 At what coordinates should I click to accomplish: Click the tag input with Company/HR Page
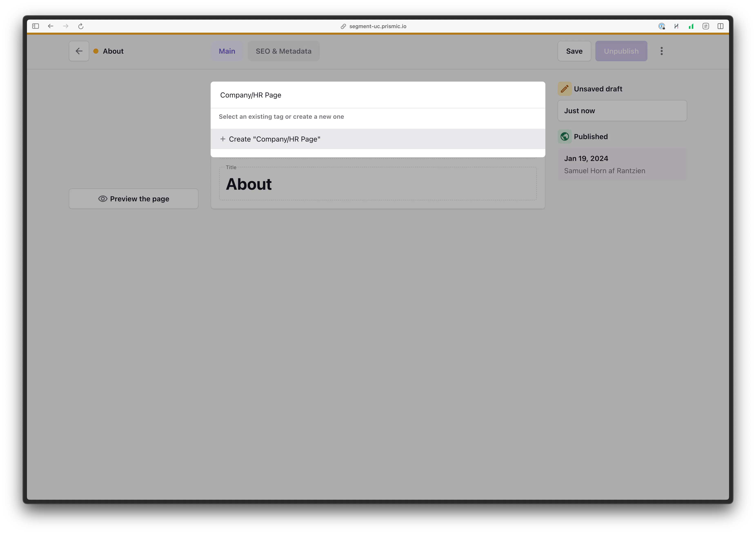pyautogui.click(x=378, y=95)
